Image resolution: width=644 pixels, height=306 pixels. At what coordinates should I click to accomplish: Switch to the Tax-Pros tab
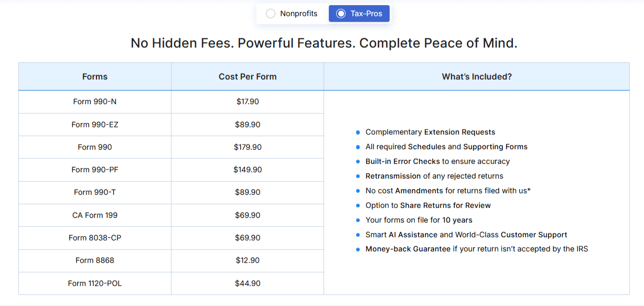click(359, 13)
